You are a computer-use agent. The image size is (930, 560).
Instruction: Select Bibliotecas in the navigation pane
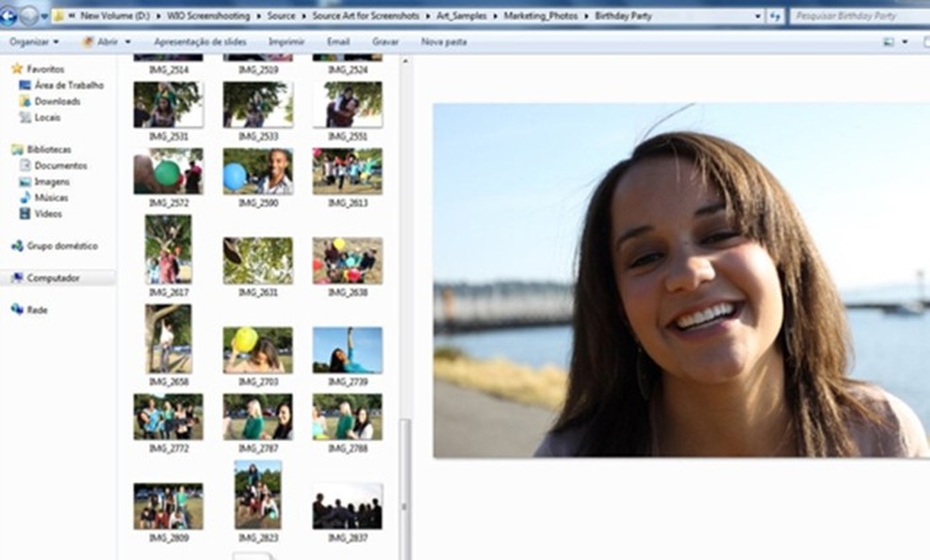(x=41, y=149)
